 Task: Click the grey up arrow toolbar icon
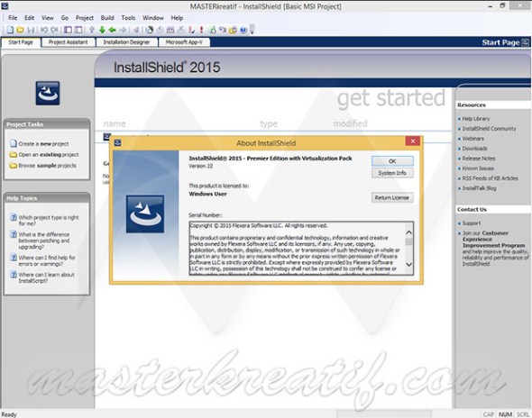tap(92, 30)
